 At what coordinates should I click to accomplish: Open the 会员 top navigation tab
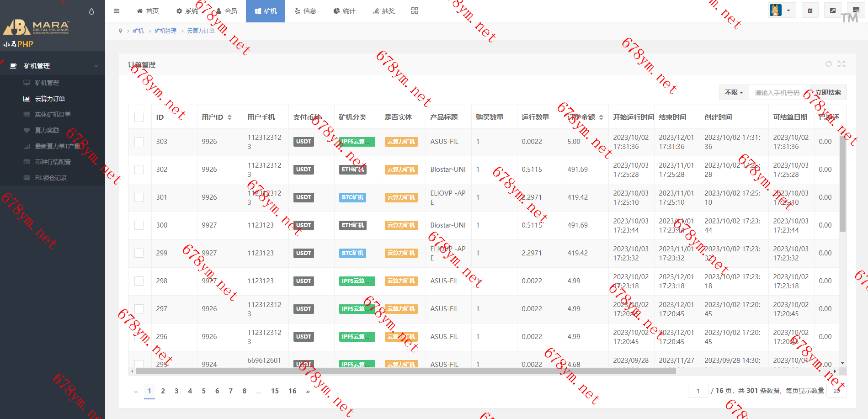227,11
